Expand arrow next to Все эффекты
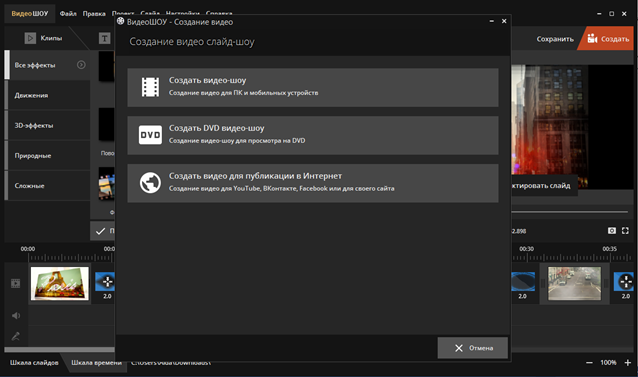The image size is (638, 377). point(81,65)
